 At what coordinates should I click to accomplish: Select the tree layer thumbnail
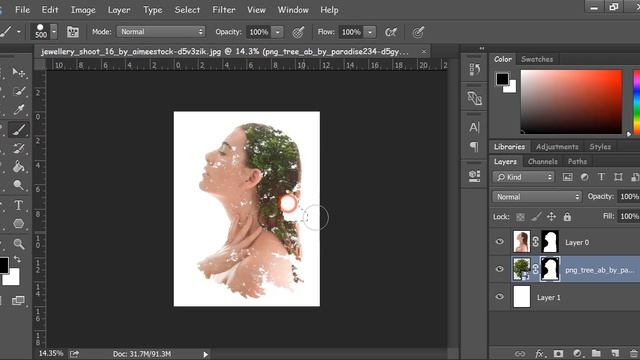[522, 269]
